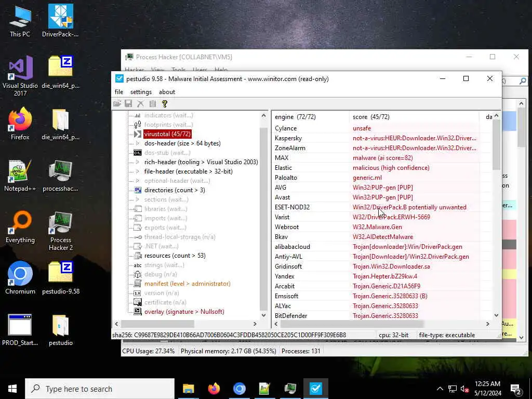The image size is (532, 399).
Task: Select the PROD_Start desktop icon
Action: click(x=20, y=329)
